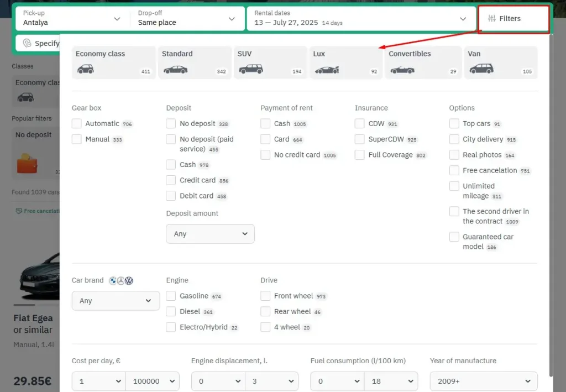Check the Front wheel drive option

[265, 296]
